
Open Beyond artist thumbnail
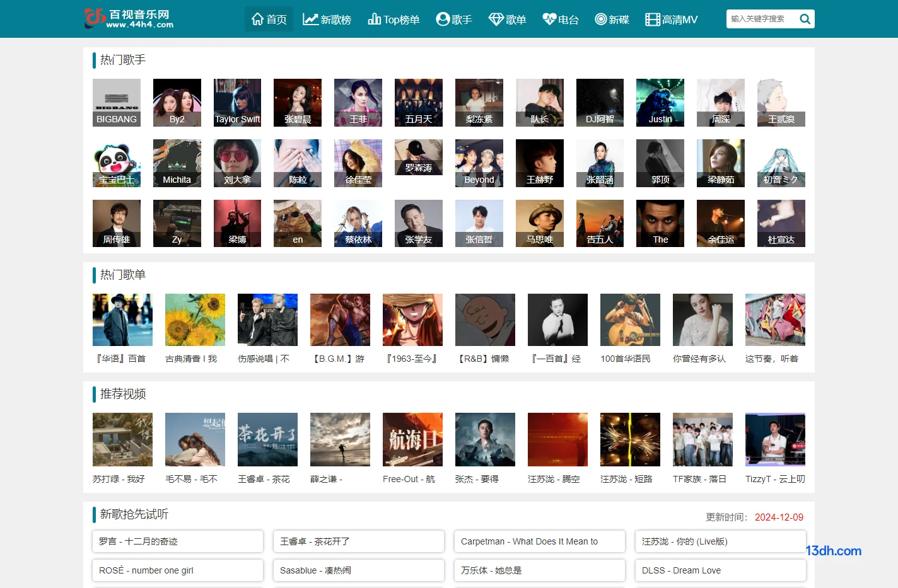click(x=479, y=163)
